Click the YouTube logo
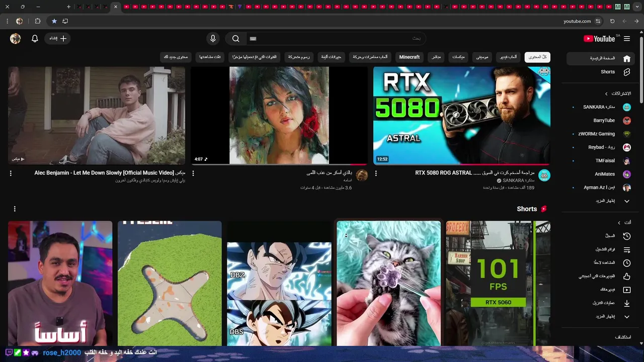Viewport: 644px width, 362px height. coord(599,39)
